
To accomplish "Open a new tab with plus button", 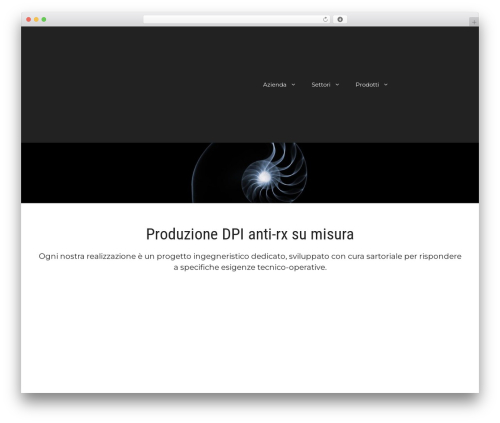I will click(474, 22).
